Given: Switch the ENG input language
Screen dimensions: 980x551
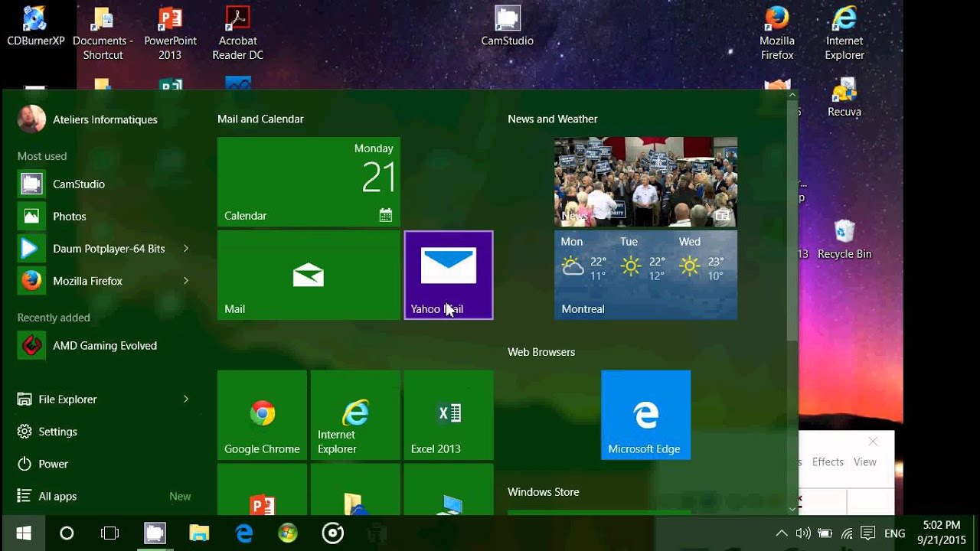Looking at the screenshot, I should pyautogui.click(x=895, y=533).
